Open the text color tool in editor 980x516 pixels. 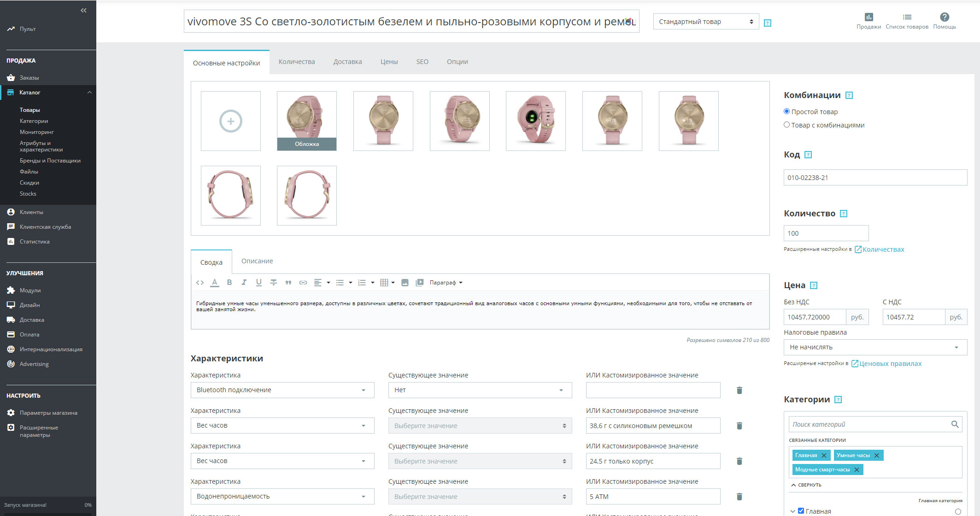pos(215,283)
